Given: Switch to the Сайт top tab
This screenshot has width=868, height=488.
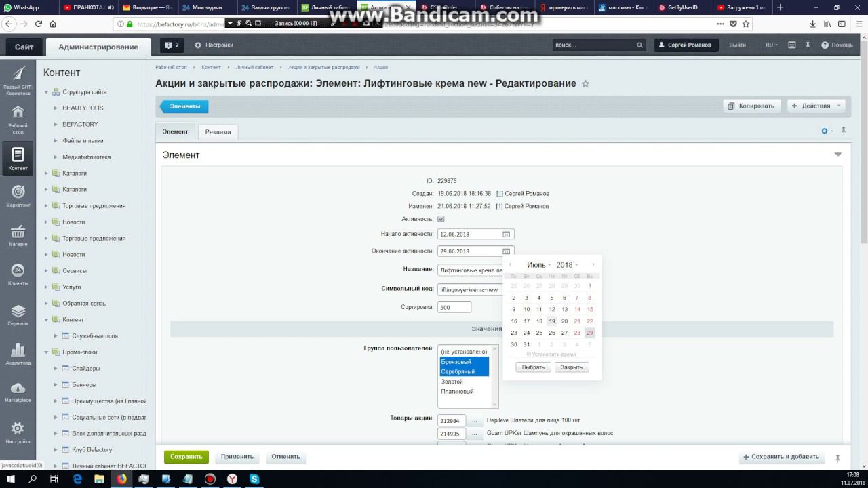Looking at the screenshot, I should pos(24,47).
